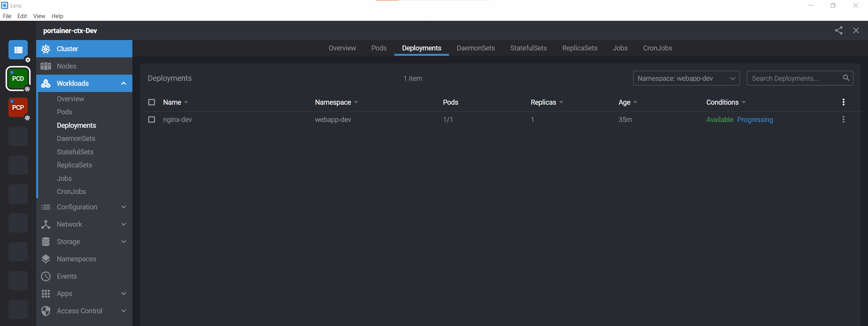Expand the Storage section chevron
The width and height of the screenshot is (868, 326).
click(x=124, y=242)
